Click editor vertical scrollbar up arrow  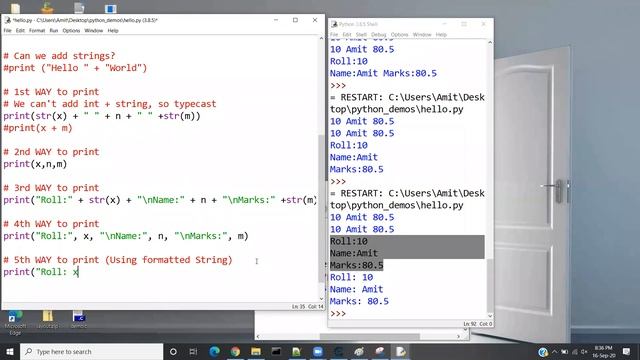click(321, 38)
